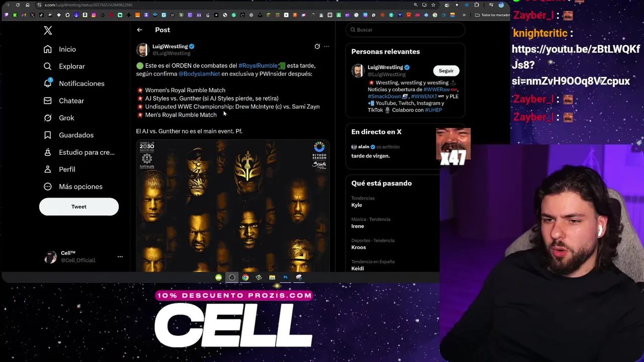Reload the page in browser toolbar

click(18, 5)
